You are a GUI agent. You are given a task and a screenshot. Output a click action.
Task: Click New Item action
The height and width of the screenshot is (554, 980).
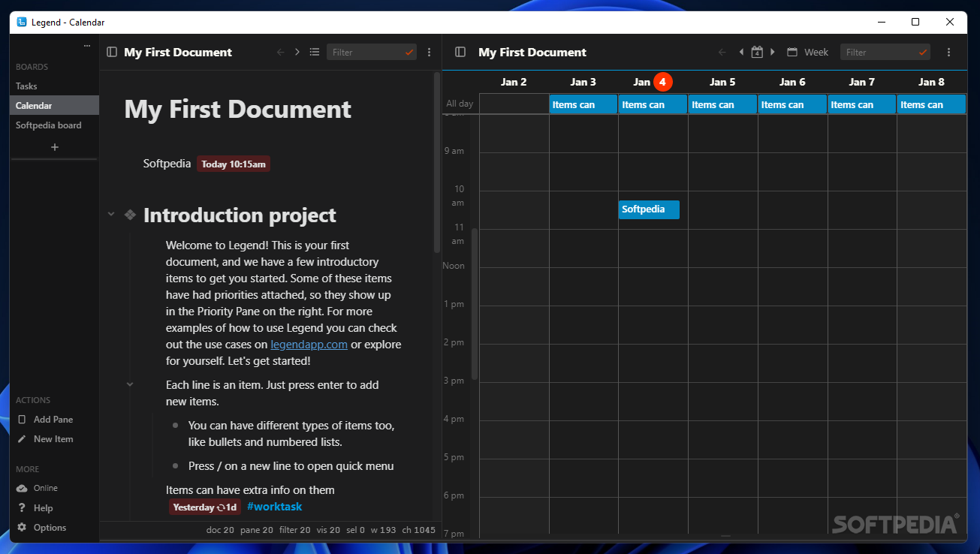(x=45, y=439)
